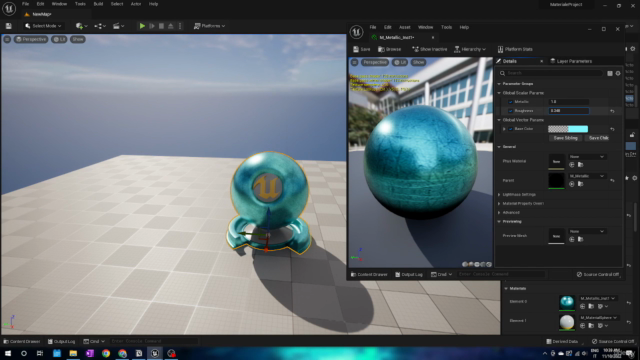Click the Element 0 teal material thumbnail
640x360 pixels.
point(567,302)
